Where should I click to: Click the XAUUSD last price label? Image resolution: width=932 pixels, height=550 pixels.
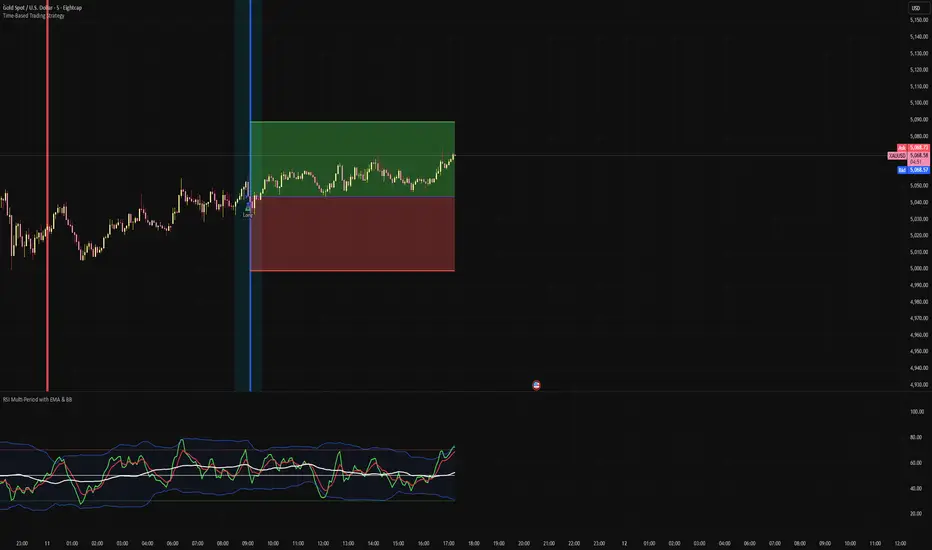pyautogui.click(x=908, y=156)
